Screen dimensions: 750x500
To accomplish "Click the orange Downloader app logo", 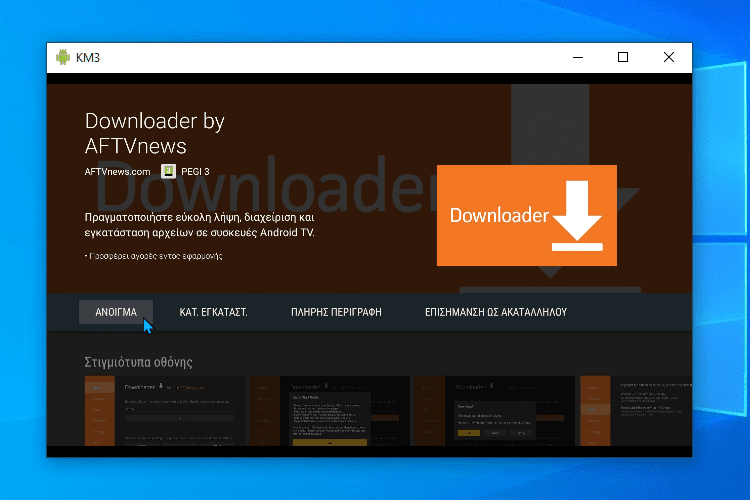I will [x=527, y=215].
